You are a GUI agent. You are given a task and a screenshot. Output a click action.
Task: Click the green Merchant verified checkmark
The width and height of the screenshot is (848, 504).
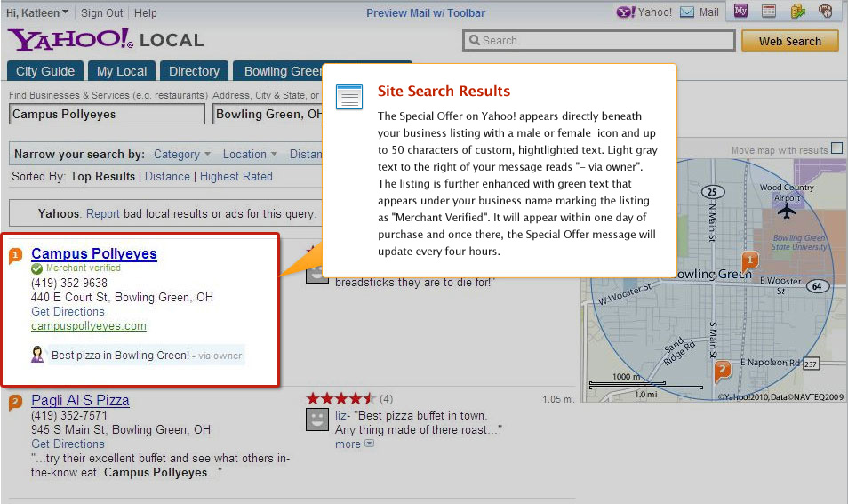tap(36, 268)
